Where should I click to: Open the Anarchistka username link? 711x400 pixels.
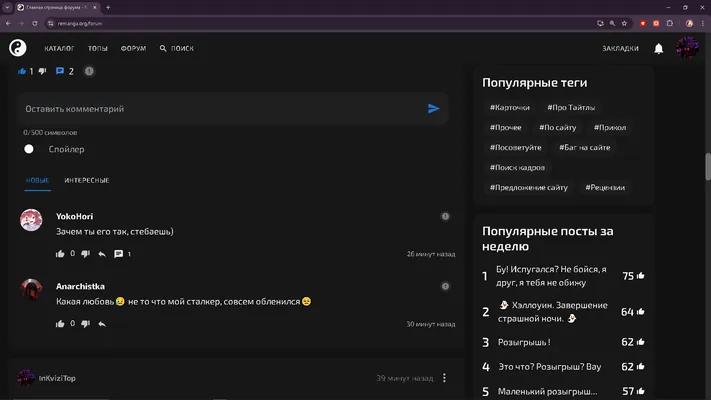click(80, 286)
